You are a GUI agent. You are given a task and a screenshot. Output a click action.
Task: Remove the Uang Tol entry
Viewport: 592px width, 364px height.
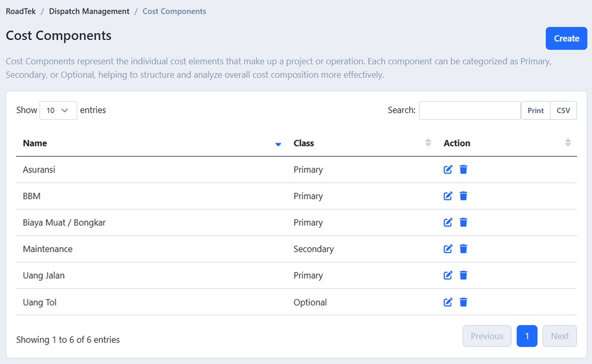pos(463,302)
